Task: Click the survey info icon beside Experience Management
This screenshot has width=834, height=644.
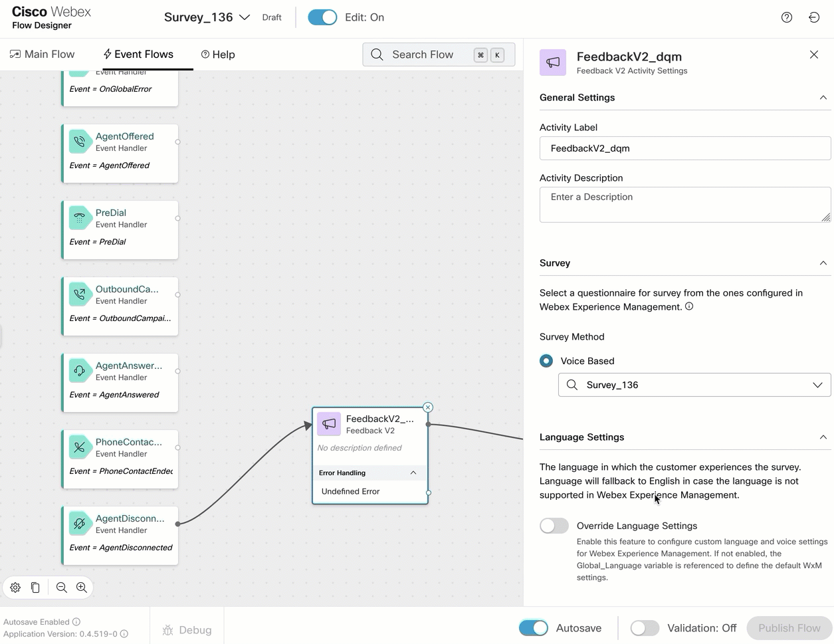Action: [x=689, y=306]
